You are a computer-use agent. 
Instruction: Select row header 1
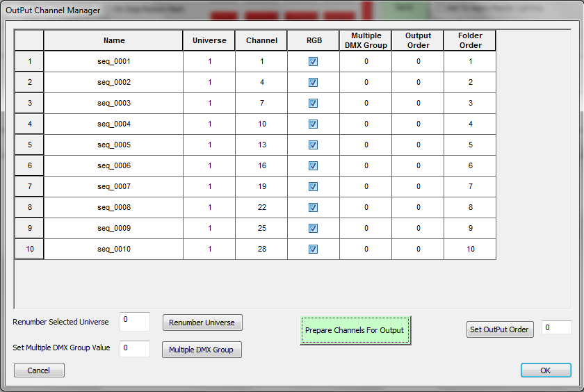(x=29, y=61)
